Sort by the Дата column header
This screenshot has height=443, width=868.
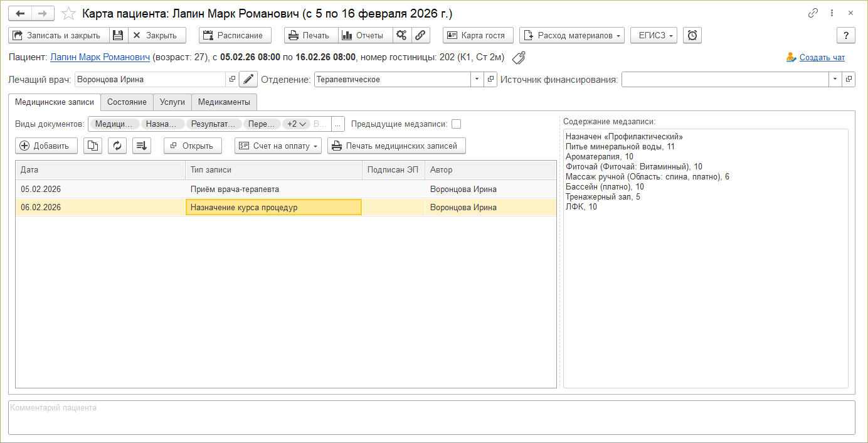click(x=100, y=169)
